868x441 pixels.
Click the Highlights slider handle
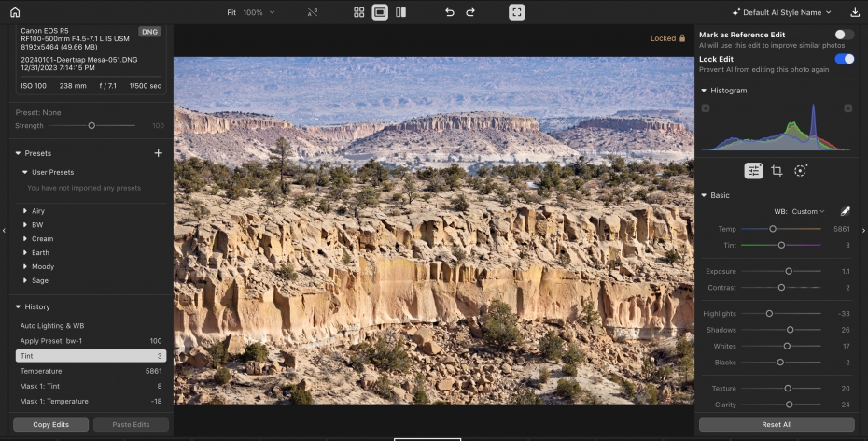coord(769,314)
